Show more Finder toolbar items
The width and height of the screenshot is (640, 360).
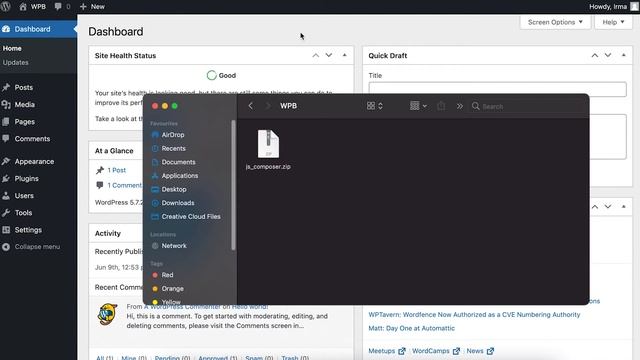coord(460,106)
